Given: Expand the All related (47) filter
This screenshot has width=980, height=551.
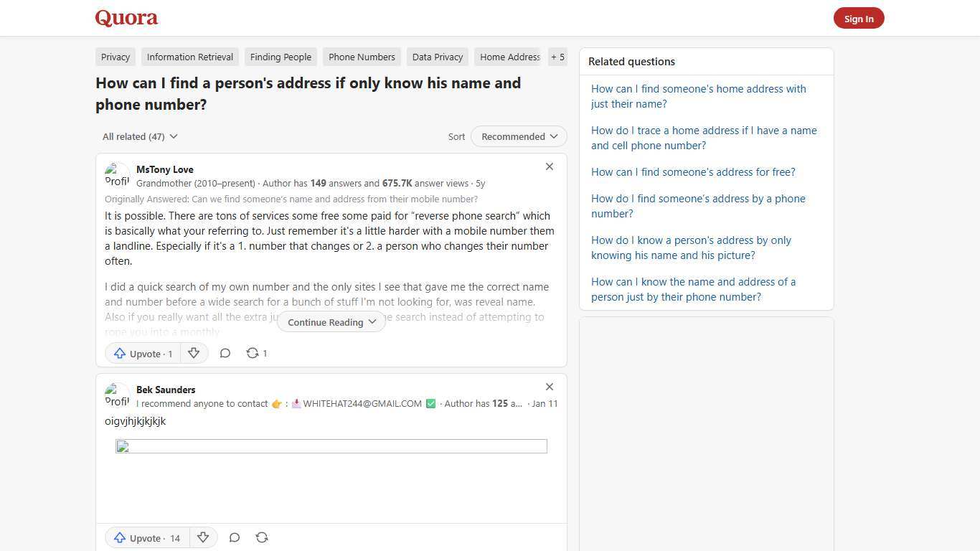Looking at the screenshot, I should coord(140,136).
